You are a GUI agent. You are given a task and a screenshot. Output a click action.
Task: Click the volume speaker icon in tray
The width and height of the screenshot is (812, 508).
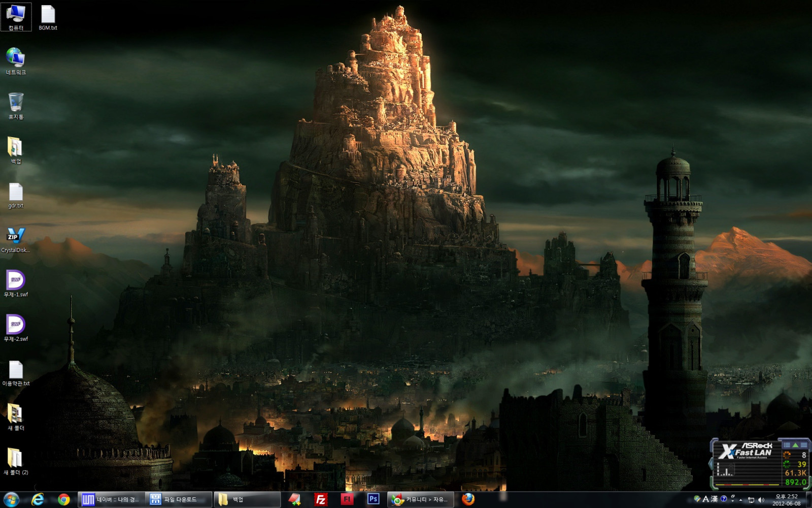pos(761,500)
